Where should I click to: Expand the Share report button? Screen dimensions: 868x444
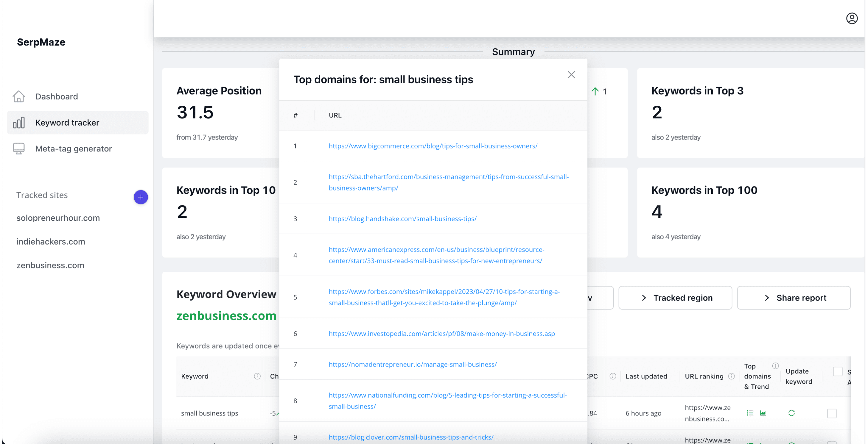tap(794, 298)
